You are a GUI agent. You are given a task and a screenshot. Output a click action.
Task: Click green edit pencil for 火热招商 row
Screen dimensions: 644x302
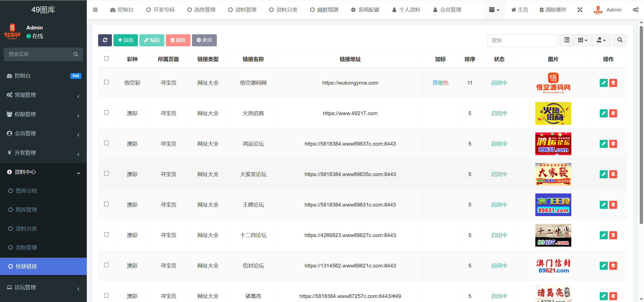(603, 113)
